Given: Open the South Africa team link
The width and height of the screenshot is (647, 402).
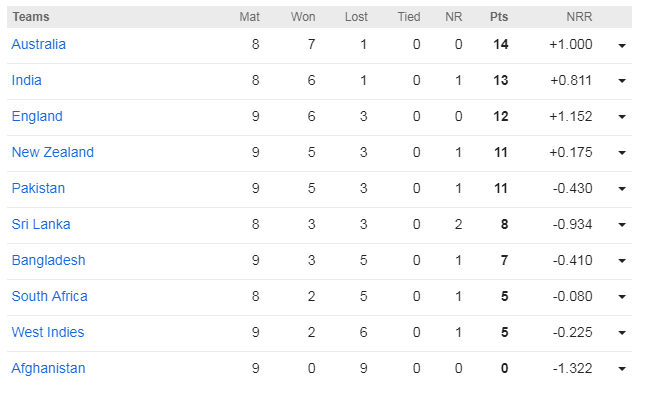Looking at the screenshot, I should 50,297.
